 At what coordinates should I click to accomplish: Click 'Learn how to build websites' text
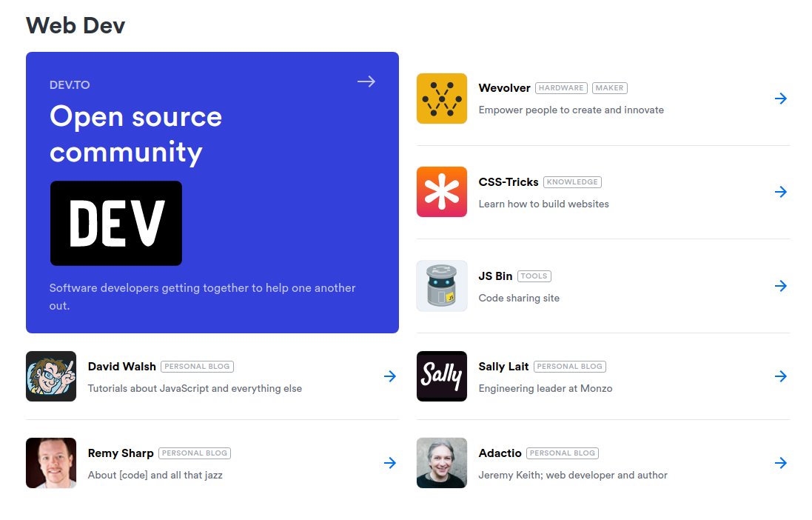point(544,204)
